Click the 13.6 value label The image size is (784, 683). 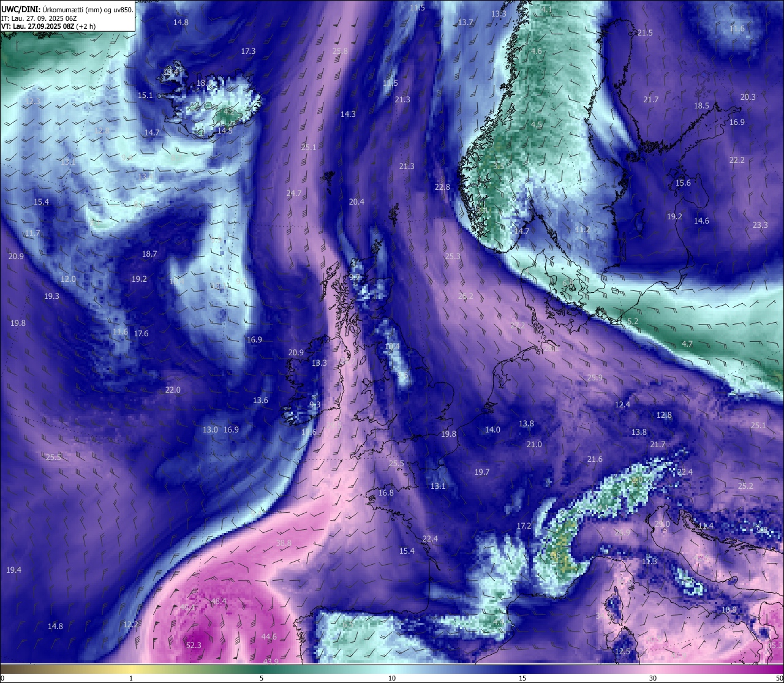pyautogui.click(x=260, y=400)
